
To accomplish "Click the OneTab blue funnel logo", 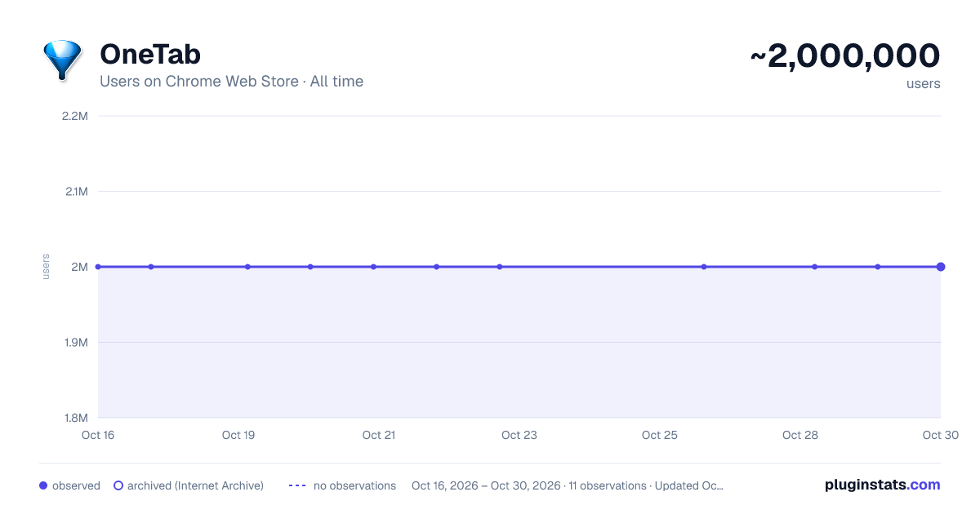I will click(62, 60).
